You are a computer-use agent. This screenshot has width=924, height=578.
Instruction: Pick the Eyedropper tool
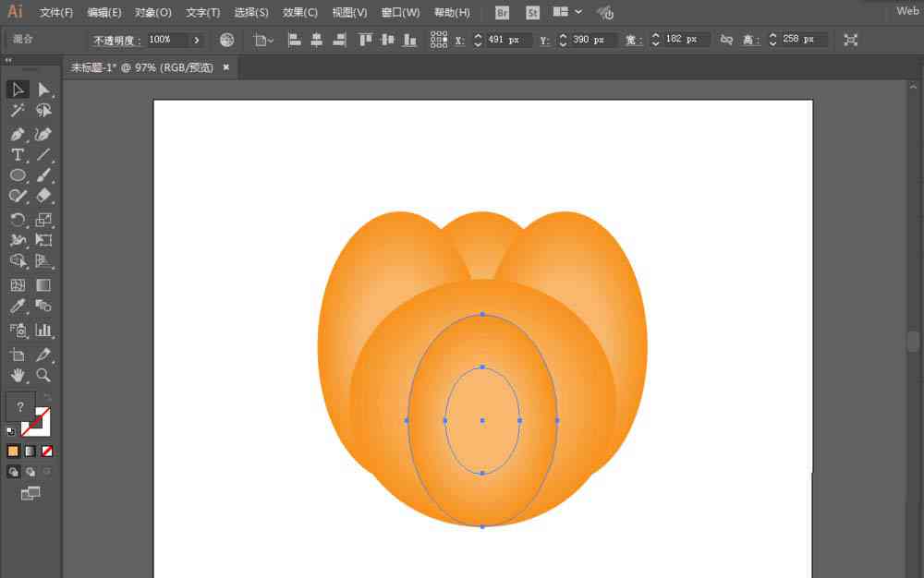point(17,306)
